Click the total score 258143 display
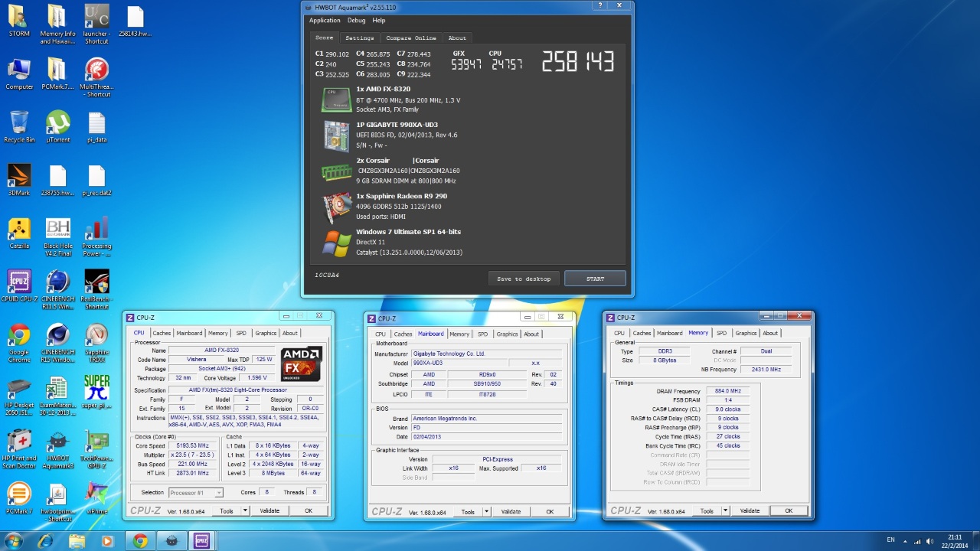Screen dimensions: 980x551 578,62
